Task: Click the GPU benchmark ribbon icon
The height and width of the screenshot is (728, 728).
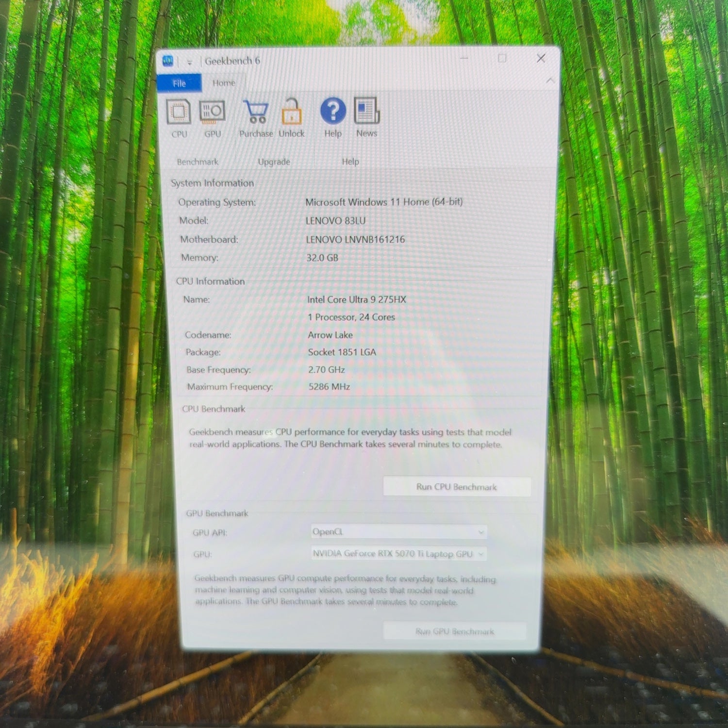Action: tap(212, 112)
